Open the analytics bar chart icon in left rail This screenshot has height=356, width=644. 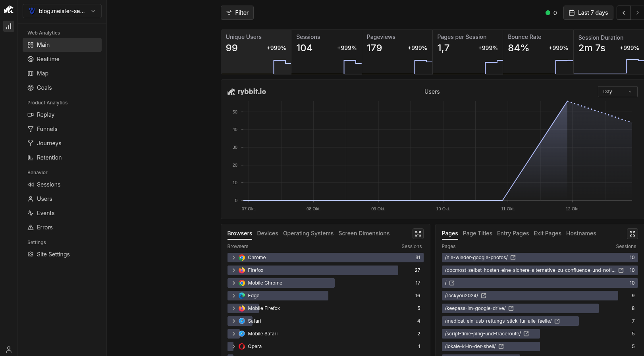(x=9, y=26)
